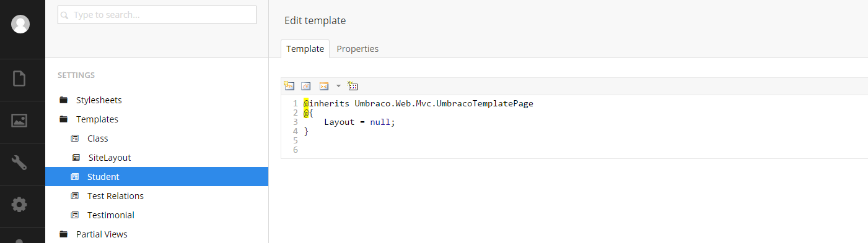Open the Media section picture icon
Screen dimensions: 868x243
(20, 121)
